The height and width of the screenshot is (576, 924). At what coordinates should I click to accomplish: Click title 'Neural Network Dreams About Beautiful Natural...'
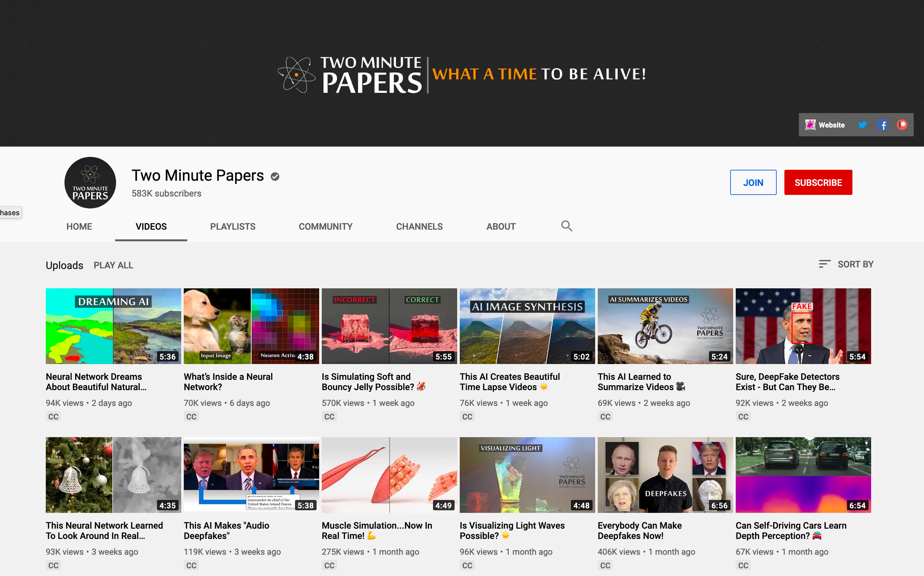tap(96, 382)
